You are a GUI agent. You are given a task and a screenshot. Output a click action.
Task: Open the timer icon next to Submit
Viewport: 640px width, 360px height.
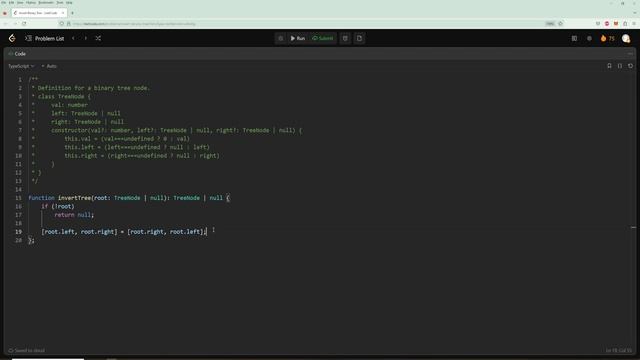tap(345, 38)
